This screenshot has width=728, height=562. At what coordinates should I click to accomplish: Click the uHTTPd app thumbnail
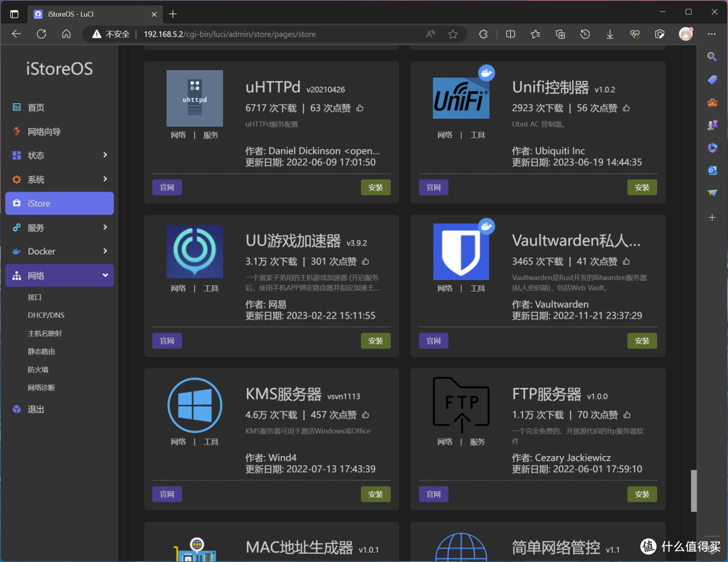click(x=195, y=98)
